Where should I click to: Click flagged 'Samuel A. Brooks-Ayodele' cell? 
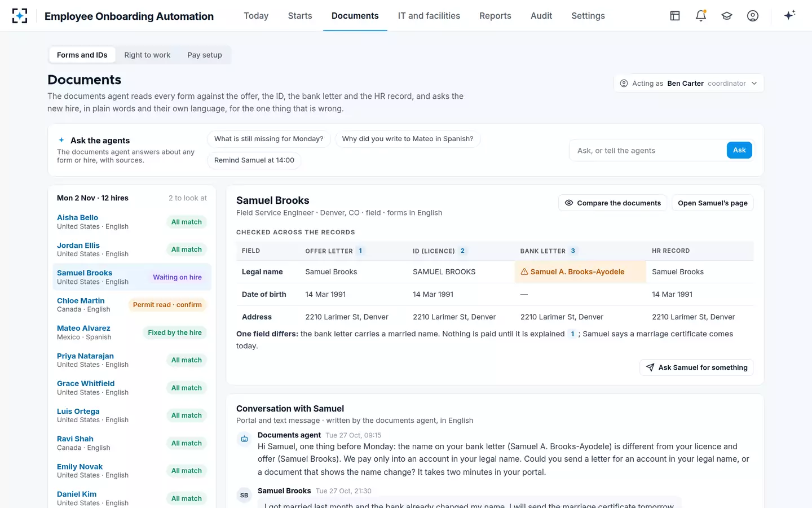[x=580, y=271]
